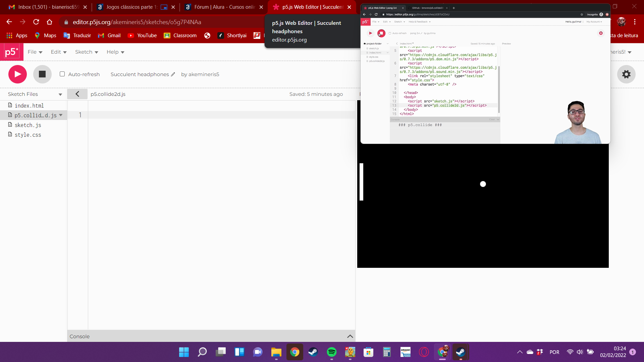
Task: Open Chrome profile avatar
Action: tap(622, 22)
